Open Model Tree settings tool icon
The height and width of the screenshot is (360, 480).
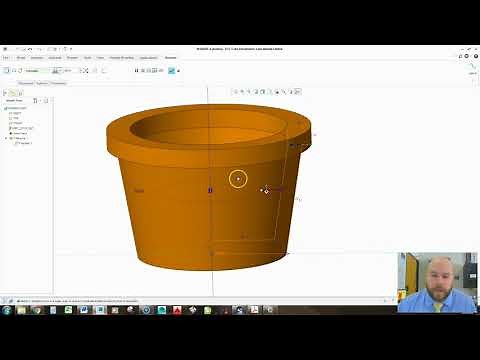point(35,100)
